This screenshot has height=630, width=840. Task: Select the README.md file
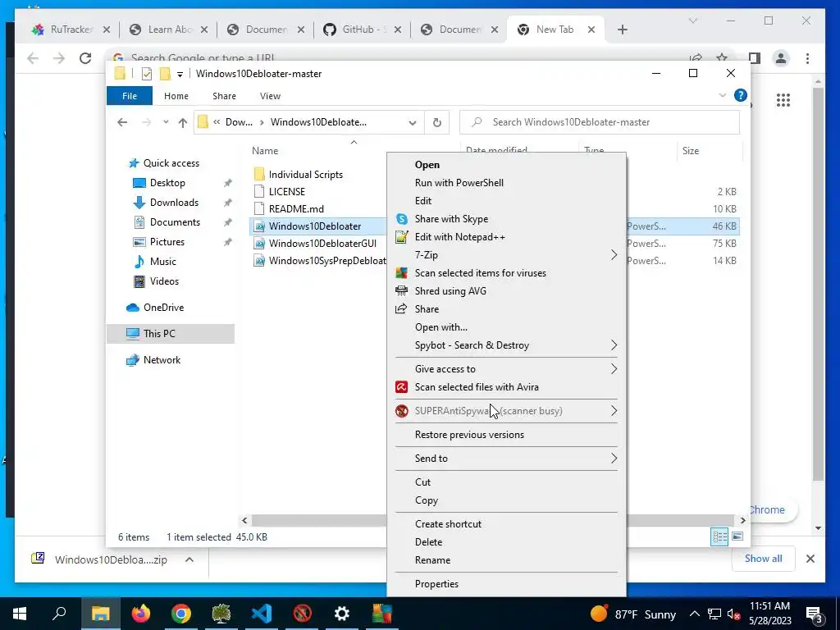[295, 209]
